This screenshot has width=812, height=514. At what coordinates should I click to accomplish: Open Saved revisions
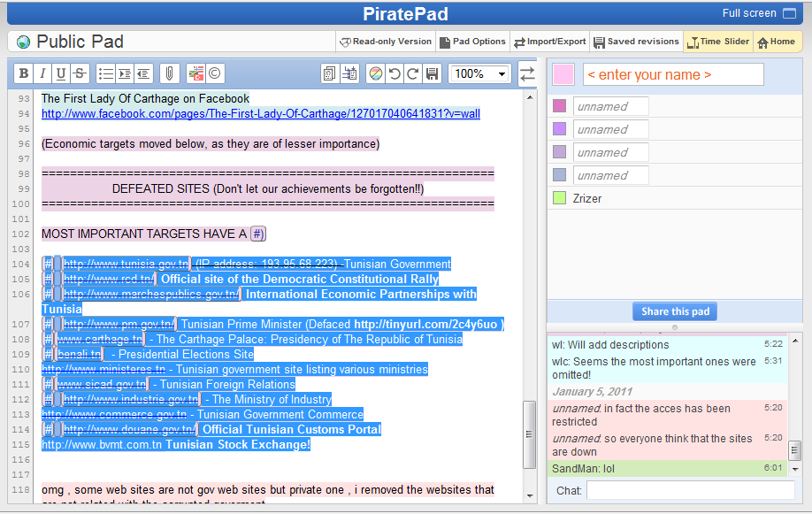click(x=637, y=42)
